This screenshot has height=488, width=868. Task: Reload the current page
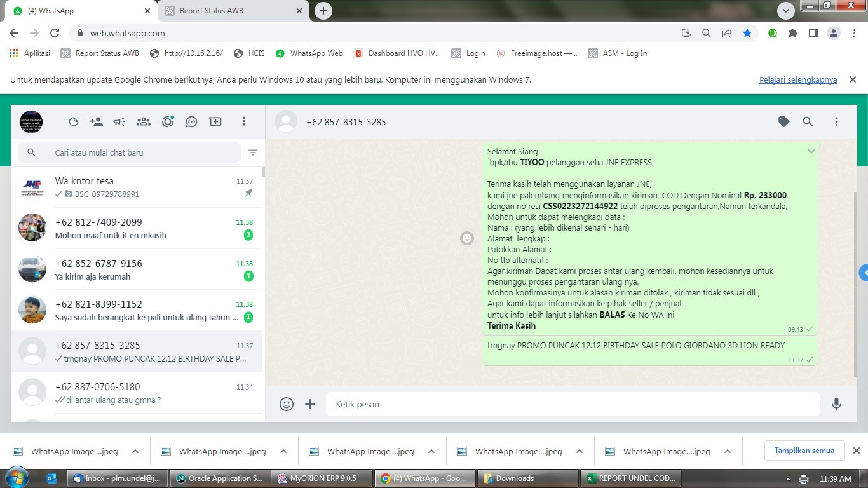pos(55,33)
